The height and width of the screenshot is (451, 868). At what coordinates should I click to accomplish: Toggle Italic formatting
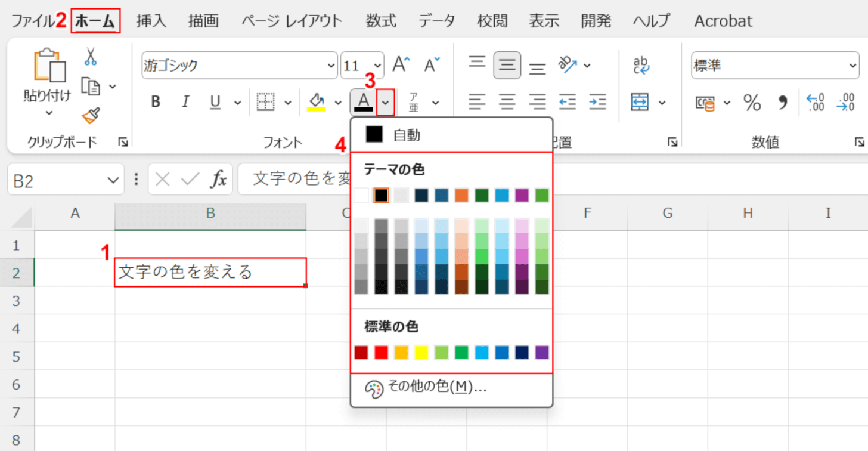185,102
